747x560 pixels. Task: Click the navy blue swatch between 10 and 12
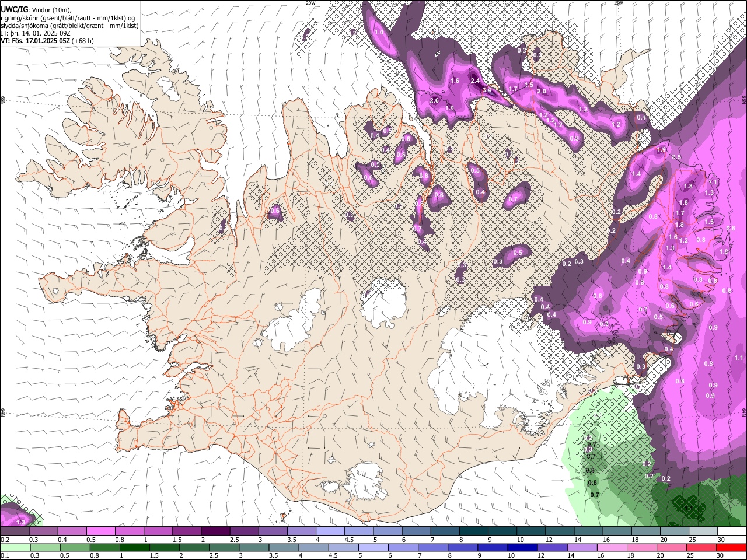pos(521,547)
